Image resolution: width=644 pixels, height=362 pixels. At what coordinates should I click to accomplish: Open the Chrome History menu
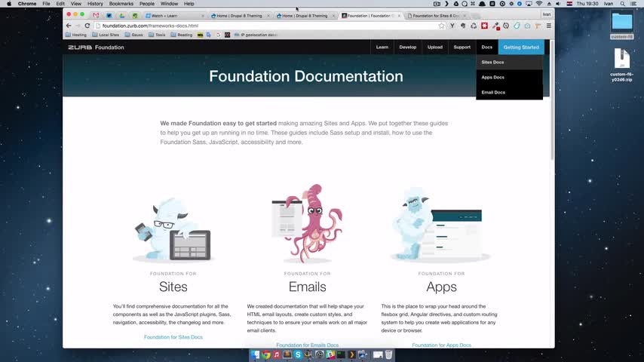[95, 4]
